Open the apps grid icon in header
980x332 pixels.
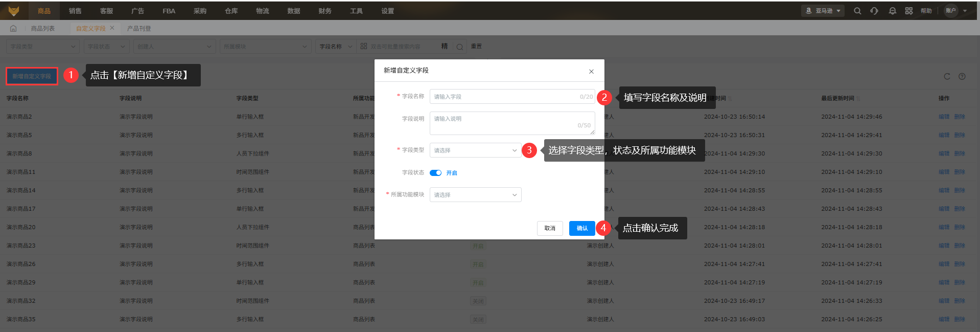click(x=908, y=11)
